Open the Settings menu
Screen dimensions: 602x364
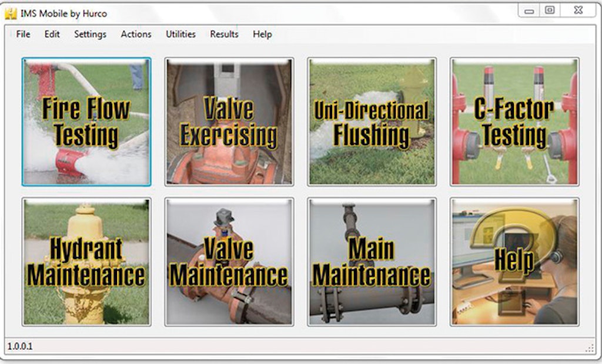click(90, 34)
